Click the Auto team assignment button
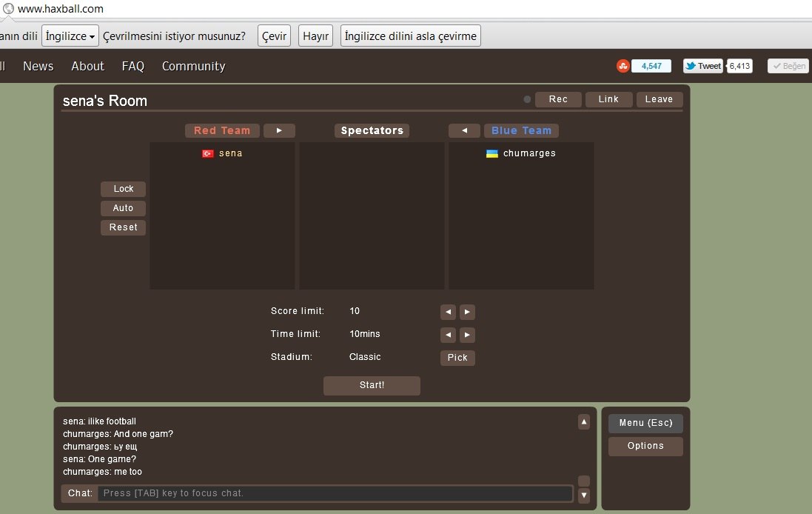Viewport: 812px width, 514px height. [124, 208]
